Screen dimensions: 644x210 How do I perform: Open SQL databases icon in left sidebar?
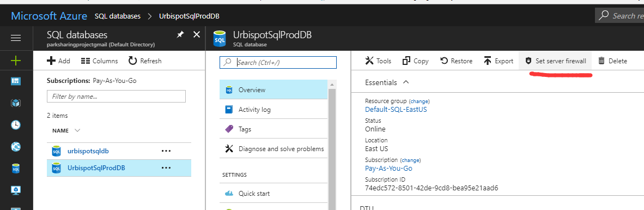point(16,169)
